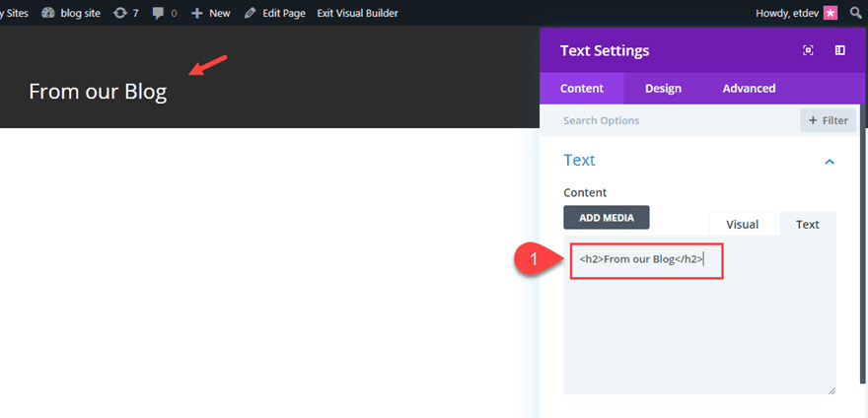Open the admin bar search icon
The height and width of the screenshot is (418, 868).
tap(856, 13)
